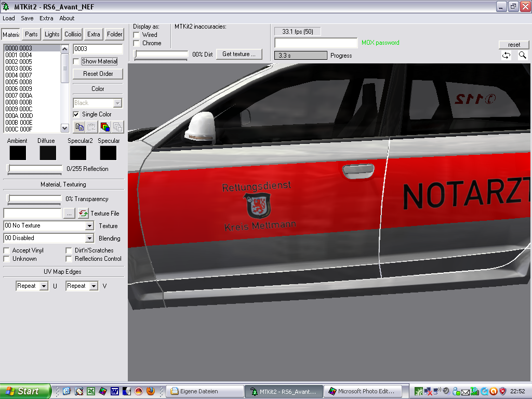532x399 pixels.
Task: Open the Windows Start menu
Action: click(25, 391)
